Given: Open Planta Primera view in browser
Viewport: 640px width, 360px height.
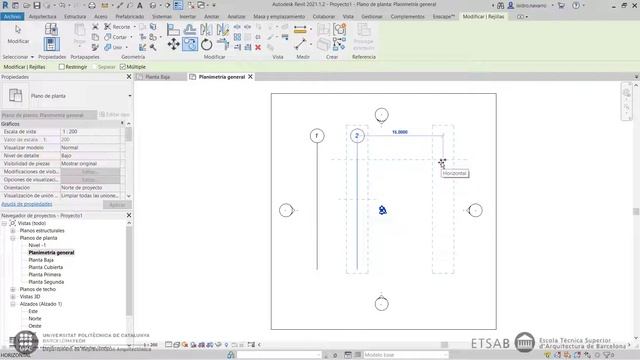Looking at the screenshot, I should (44, 275).
